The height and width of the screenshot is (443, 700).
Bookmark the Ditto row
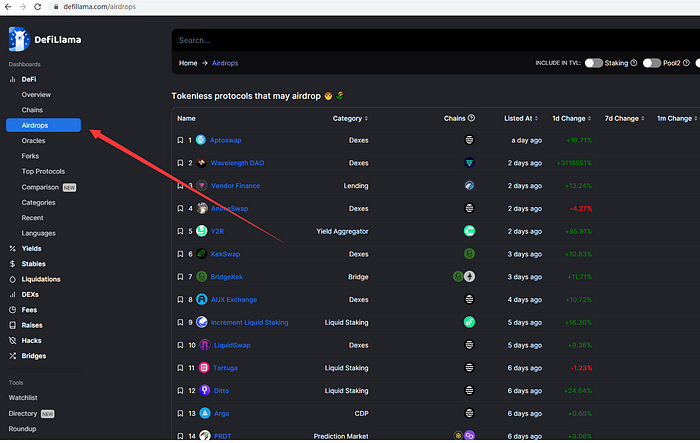click(x=180, y=391)
